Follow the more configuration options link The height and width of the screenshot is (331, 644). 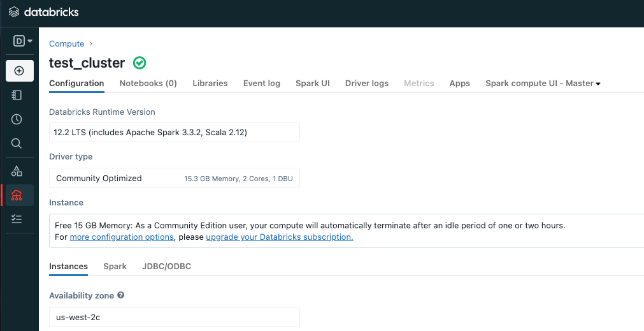[122, 237]
